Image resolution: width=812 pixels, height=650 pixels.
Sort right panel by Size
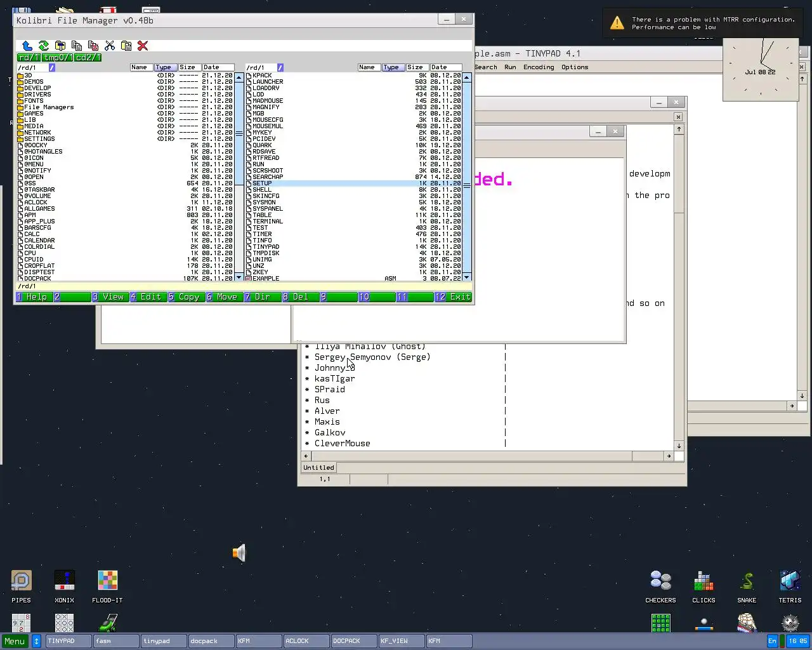pyautogui.click(x=417, y=67)
